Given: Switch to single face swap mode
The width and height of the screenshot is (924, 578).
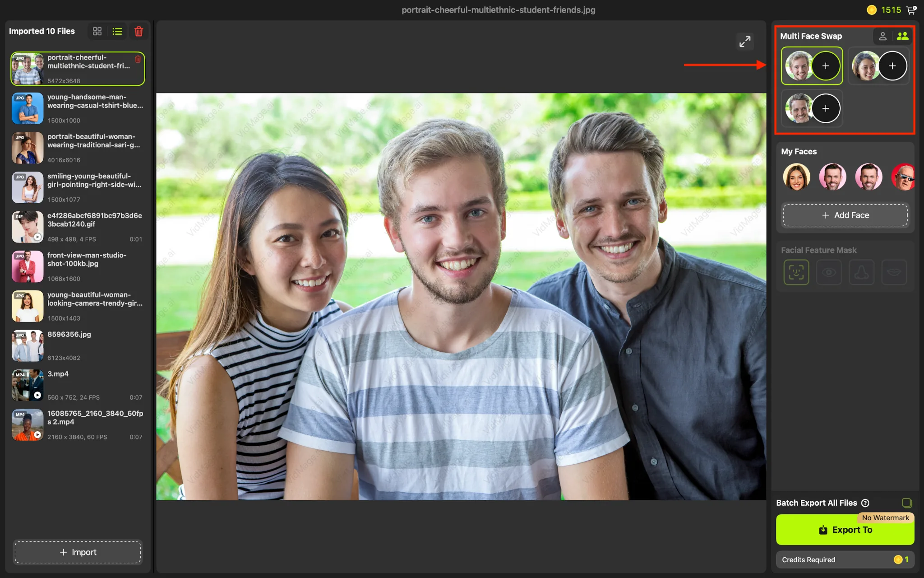Looking at the screenshot, I should (x=882, y=36).
